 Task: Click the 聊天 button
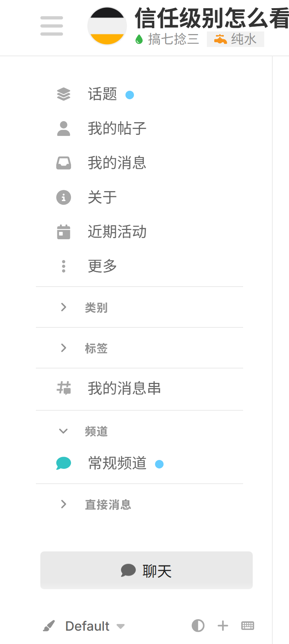[147, 570]
